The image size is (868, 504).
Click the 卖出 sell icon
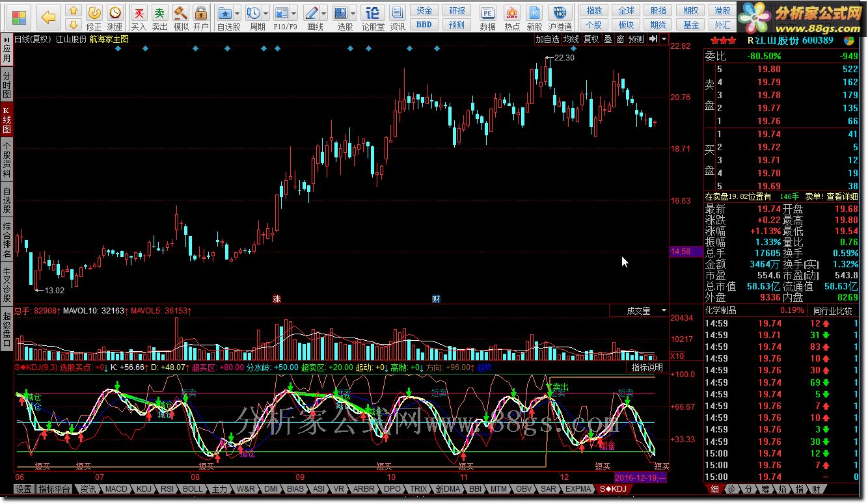pyautogui.click(x=159, y=18)
